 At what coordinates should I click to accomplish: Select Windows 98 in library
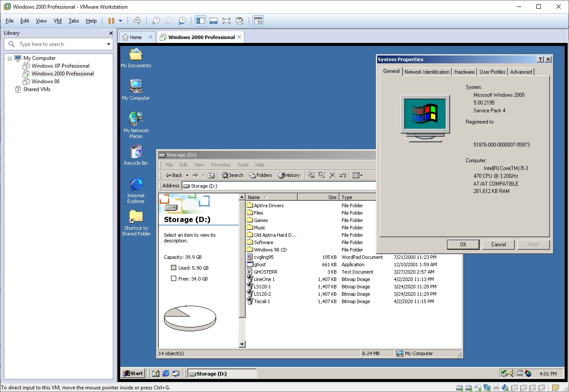pos(46,82)
